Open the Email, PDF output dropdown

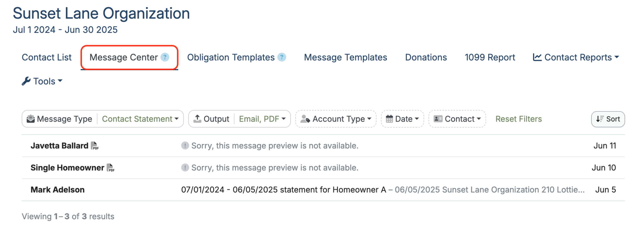pyautogui.click(x=262, y=119)
